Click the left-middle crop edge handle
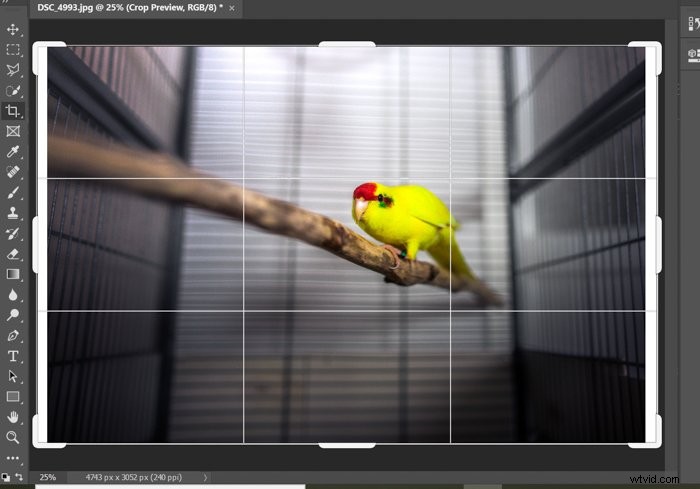The height and width of the screenshot is (489, 700). pyautogui.click(x=35, y=244)
